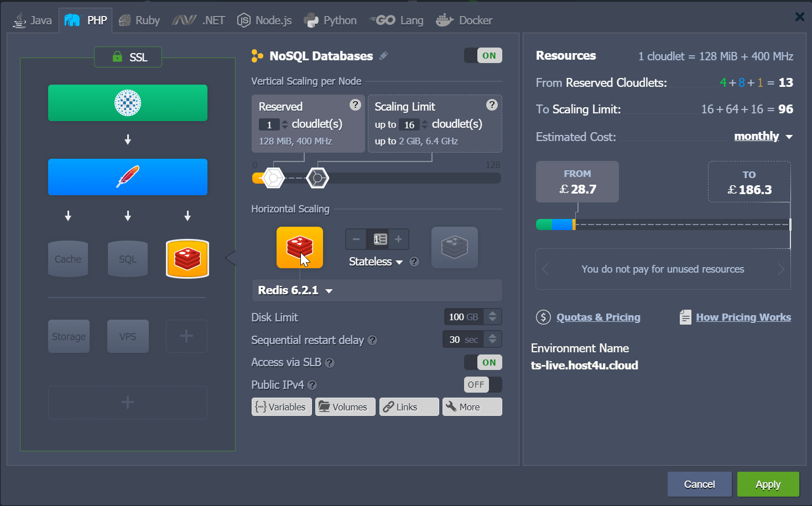Image resolution: width=812 pixels, height=506 pixels.
Task: Select the Redis NoSQL node in topology
Action: pyautogui.click(x=188, y=258)
